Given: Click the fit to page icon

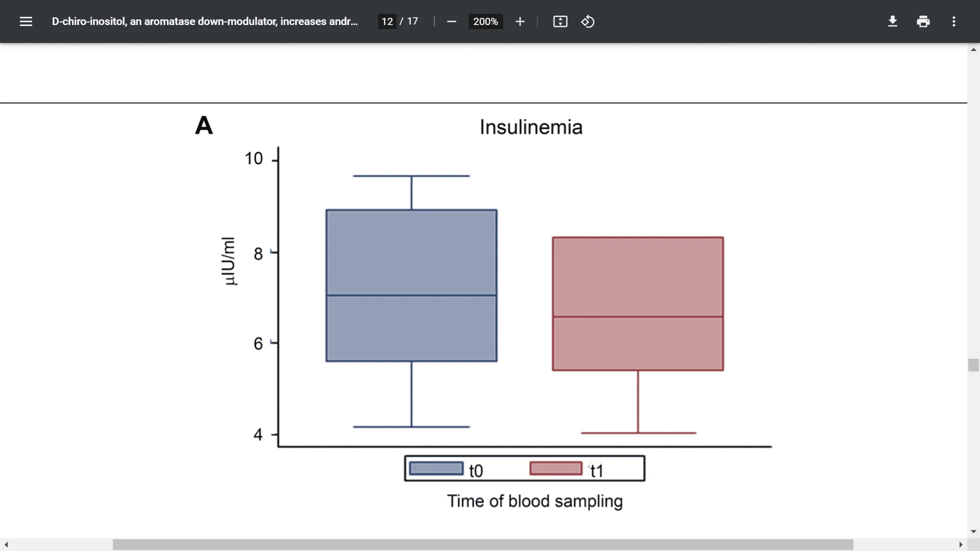Looking at the screenshot, I should click(x=560, y=21).
